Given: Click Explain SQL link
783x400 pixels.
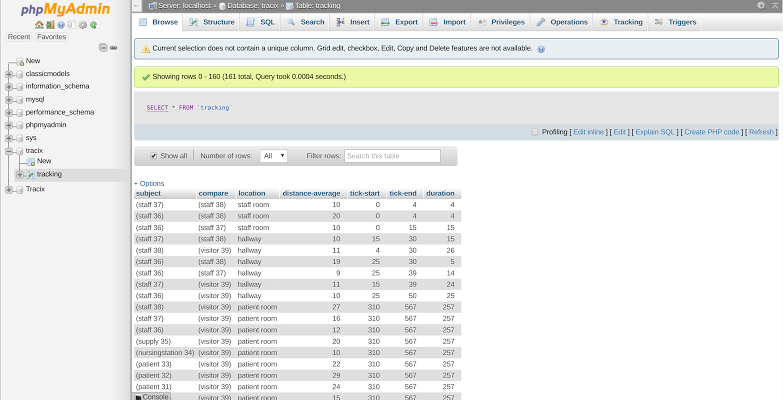Looking at the screenshot, I should click(x=655, y=132).
